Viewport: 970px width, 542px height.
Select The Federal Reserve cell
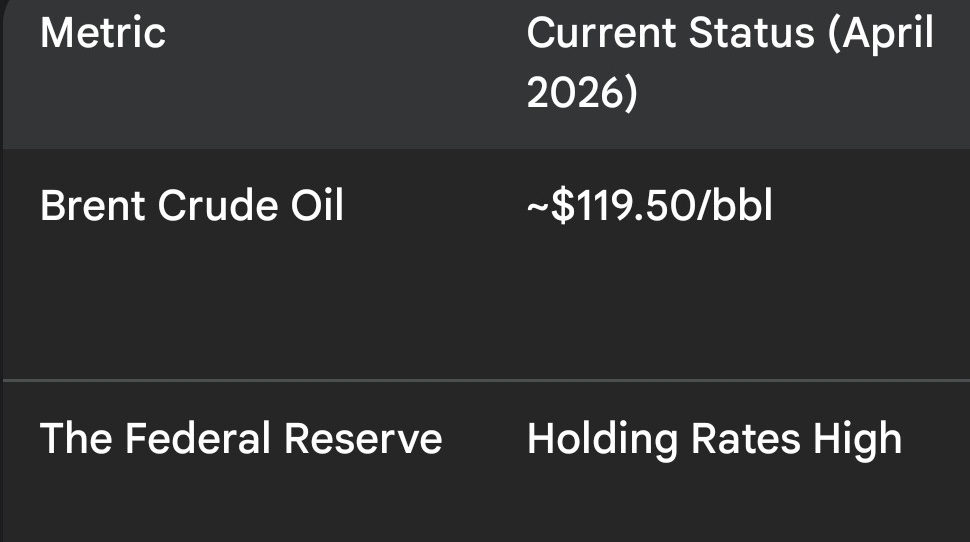coord(241,439)
